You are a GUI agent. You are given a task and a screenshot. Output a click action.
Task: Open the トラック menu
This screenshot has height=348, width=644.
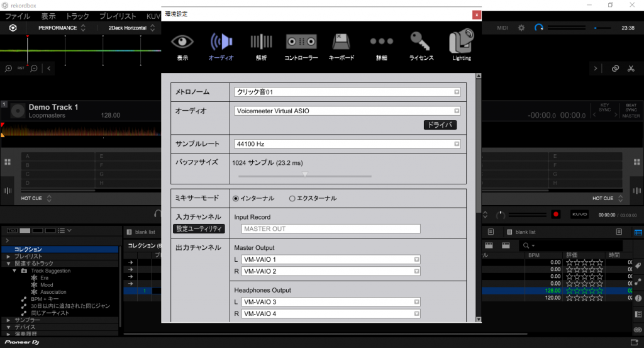tap(77, 16)
